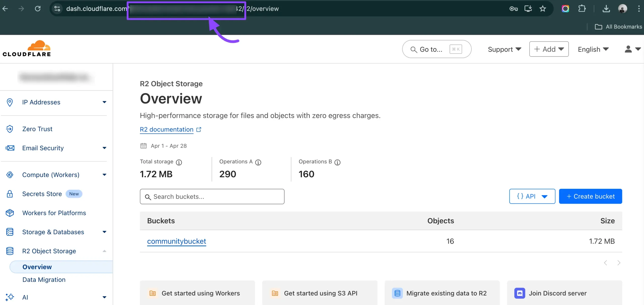
Task: Click the Workers for Platforms cube icon
Action: (x=10, y=213)
